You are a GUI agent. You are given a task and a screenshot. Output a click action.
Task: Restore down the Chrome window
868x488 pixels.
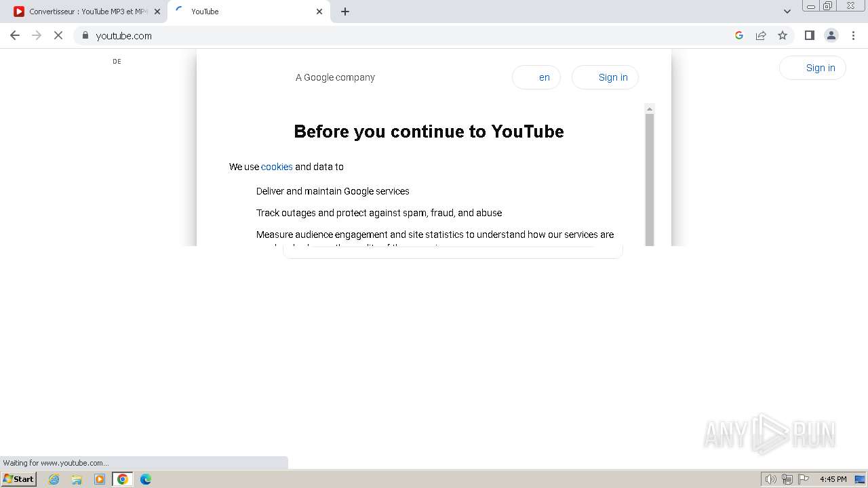point(827,6)
